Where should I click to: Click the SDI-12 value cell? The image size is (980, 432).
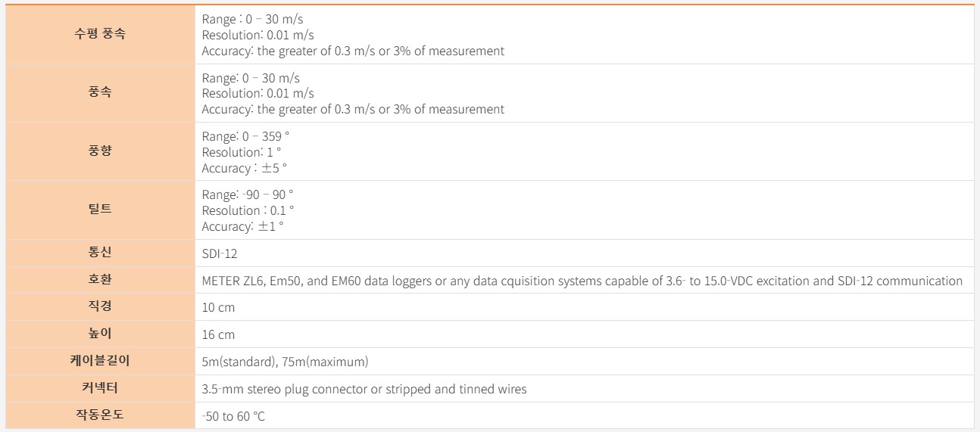point(584,253)
